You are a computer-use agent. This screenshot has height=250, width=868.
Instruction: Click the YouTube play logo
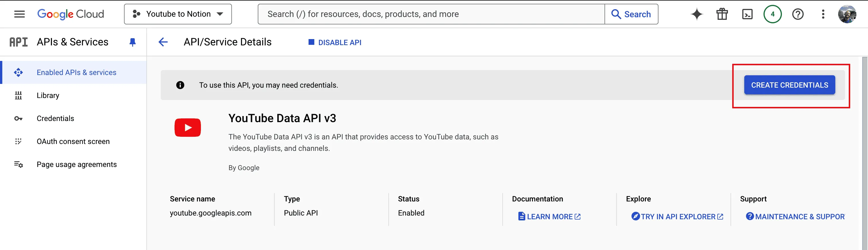[188, 128]
